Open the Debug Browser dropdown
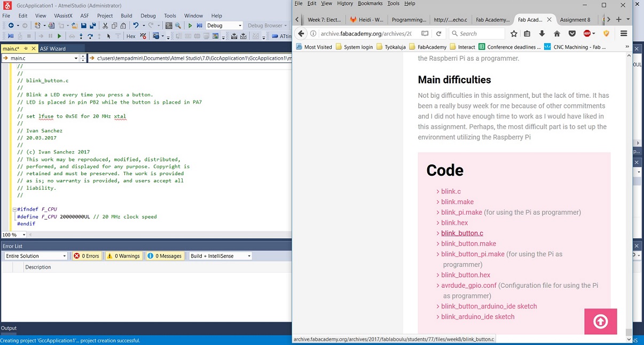The width and height of the screenshot is (644, 345). (x=286, y=25)
